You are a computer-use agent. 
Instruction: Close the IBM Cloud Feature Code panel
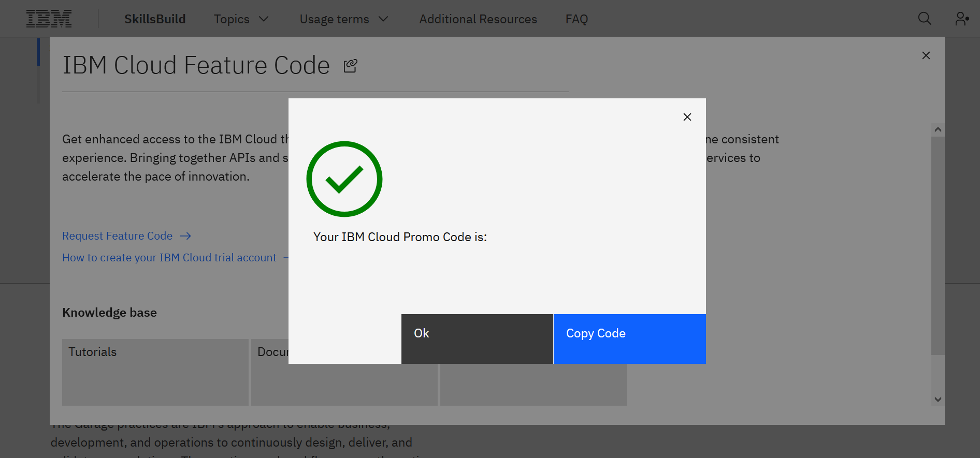pyautogui.click(x=926, y=55)
